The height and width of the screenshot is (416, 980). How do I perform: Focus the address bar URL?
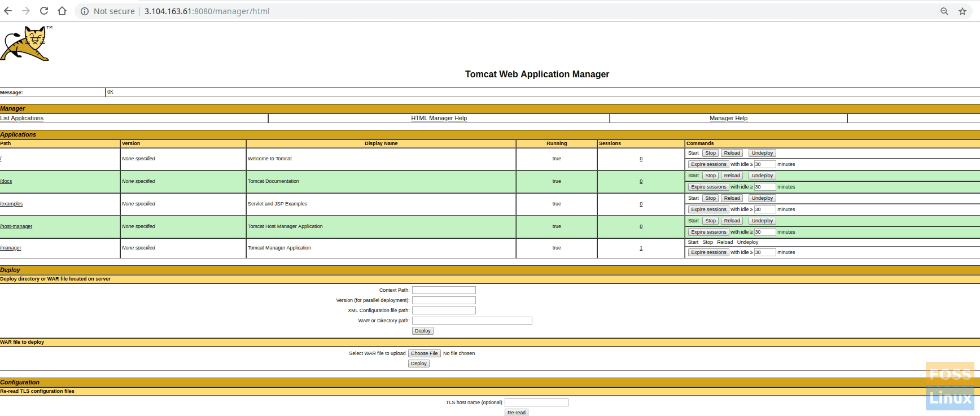[x=207, y=11]
